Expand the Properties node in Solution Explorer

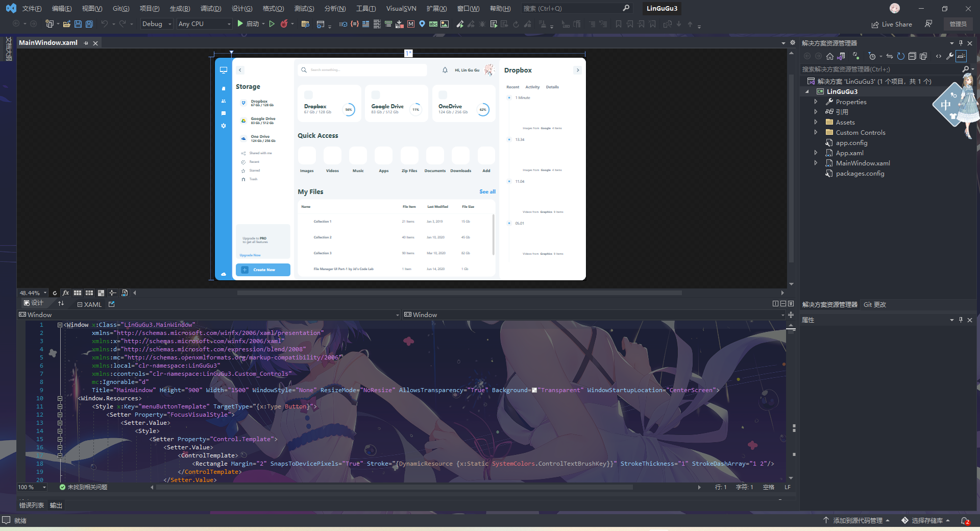coord(816,102)
